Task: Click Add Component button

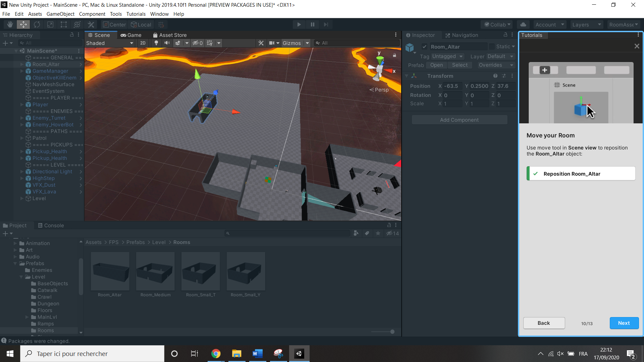Action: [x=459, y=120]
